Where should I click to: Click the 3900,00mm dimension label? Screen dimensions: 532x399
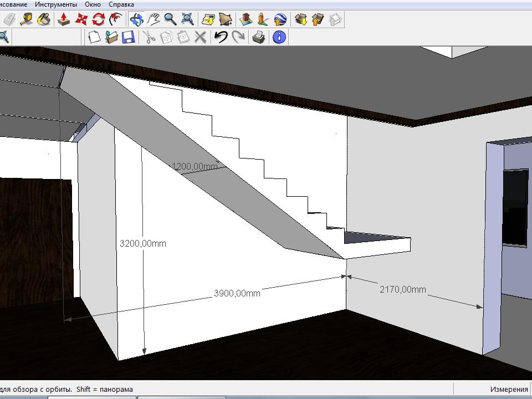coord(237,293)
